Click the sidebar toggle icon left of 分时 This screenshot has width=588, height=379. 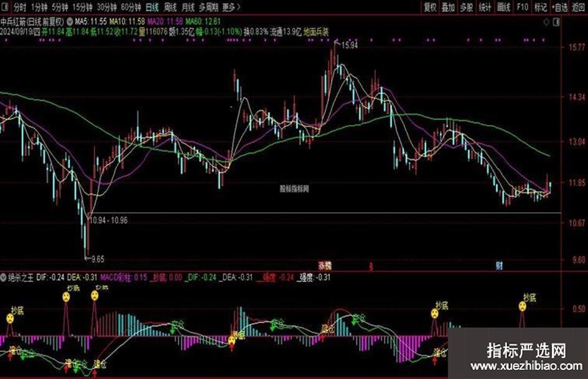pos(6,7)
